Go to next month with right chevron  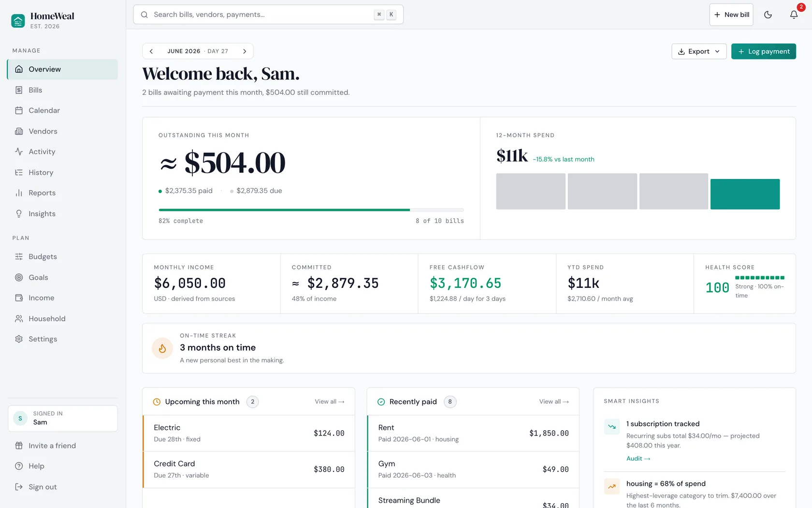(x=245, y=51)
